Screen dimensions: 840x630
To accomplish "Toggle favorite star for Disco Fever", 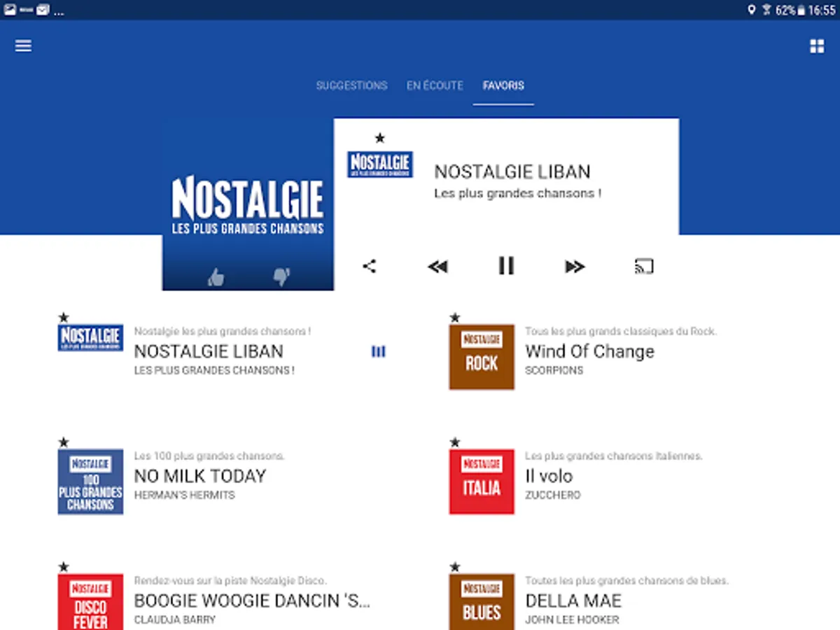I will point(64,567).
